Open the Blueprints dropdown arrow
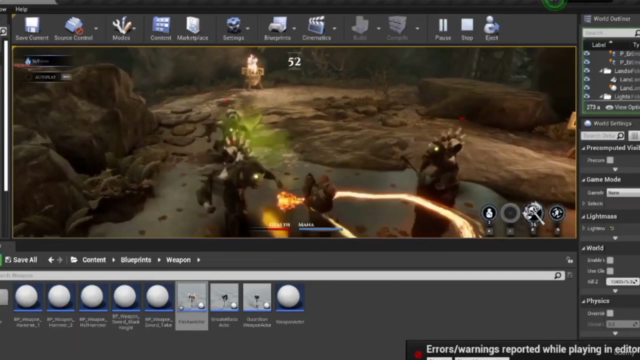The width and height of the screenshot is (640, 360). click(x=294, y=28)
